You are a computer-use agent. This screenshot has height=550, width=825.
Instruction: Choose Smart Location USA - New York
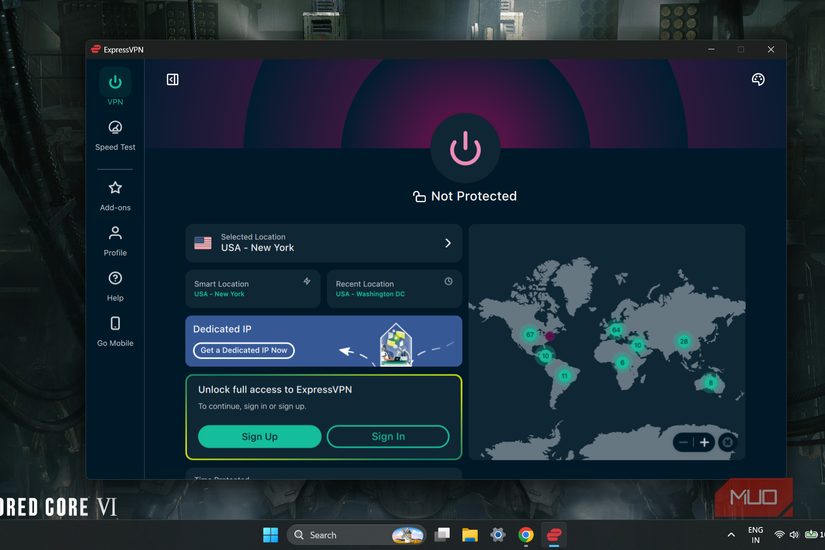click(253, 288)
